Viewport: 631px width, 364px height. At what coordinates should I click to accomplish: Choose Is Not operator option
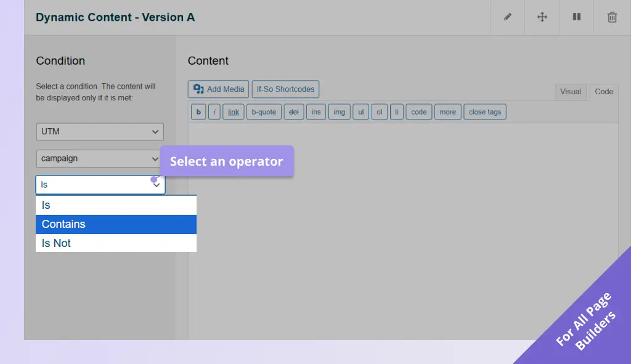click(x=116, y=243)
